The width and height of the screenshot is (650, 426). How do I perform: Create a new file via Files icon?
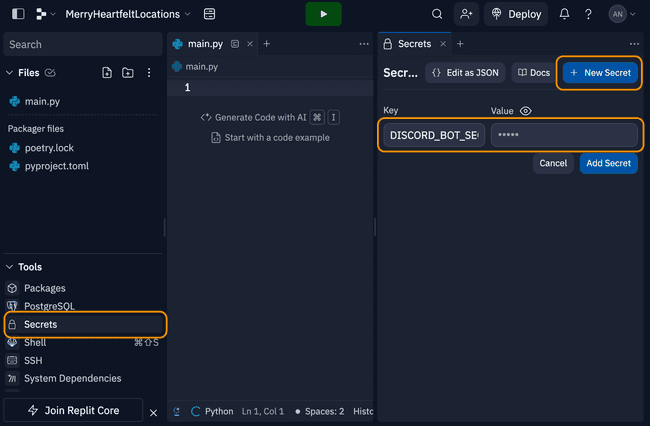click(x=107, y=73)
